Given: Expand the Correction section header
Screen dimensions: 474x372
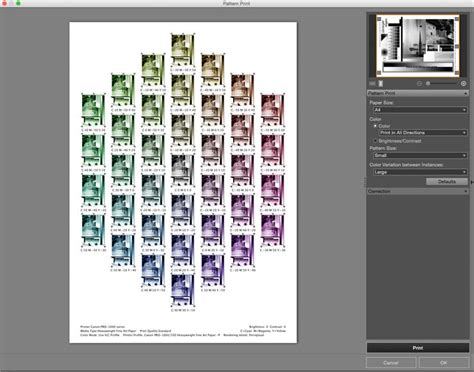Looking at the screenshot, I should tap(418, 191).
